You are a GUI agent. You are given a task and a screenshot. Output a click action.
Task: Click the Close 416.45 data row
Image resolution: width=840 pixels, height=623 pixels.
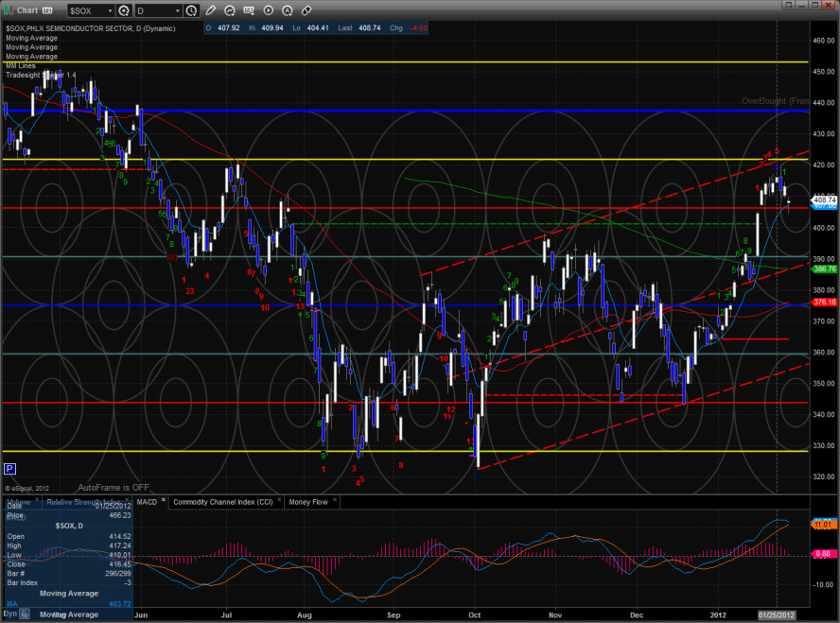(68, 564)
